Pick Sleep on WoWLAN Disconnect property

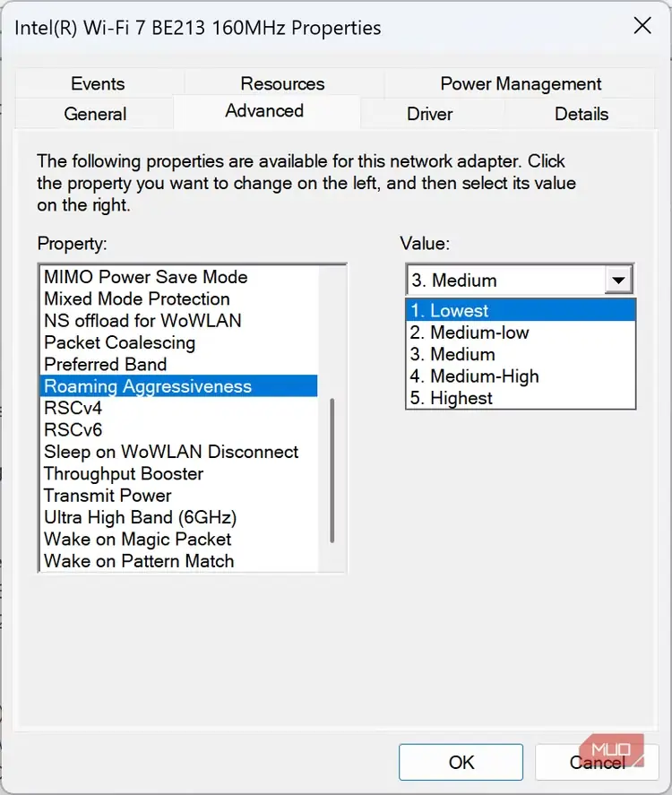click(178, 451)
